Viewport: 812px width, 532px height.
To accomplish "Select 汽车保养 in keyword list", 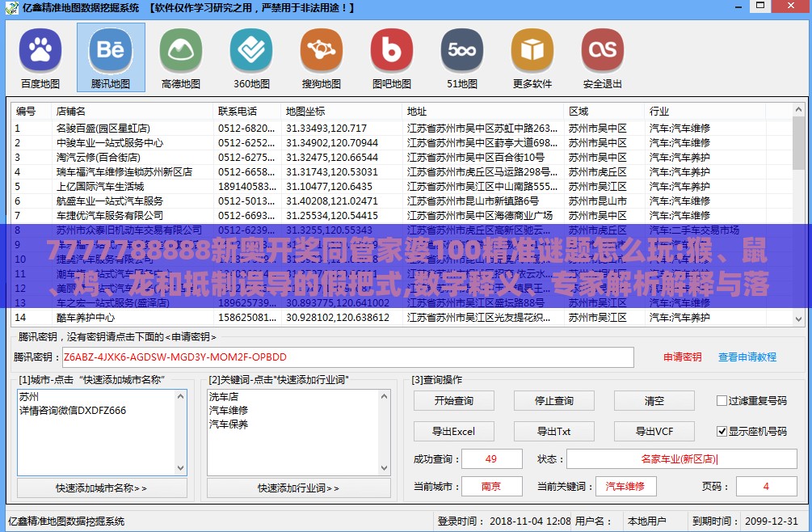I will (229, 424).
